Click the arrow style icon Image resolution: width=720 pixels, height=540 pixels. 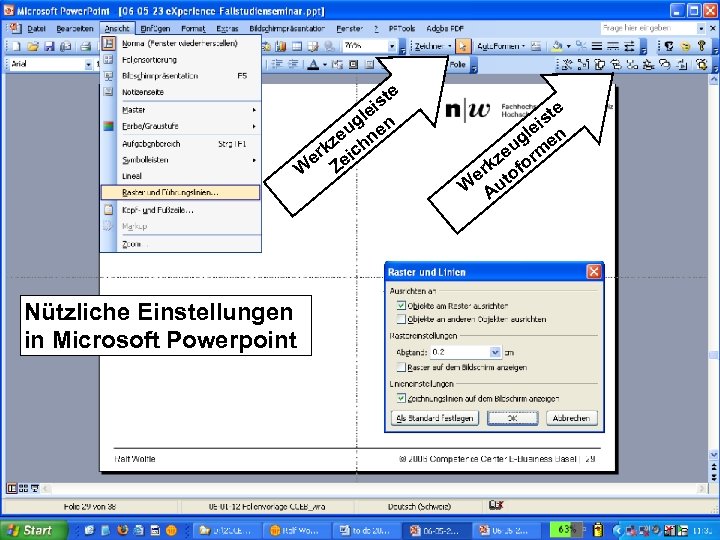(x=629, y=46)
